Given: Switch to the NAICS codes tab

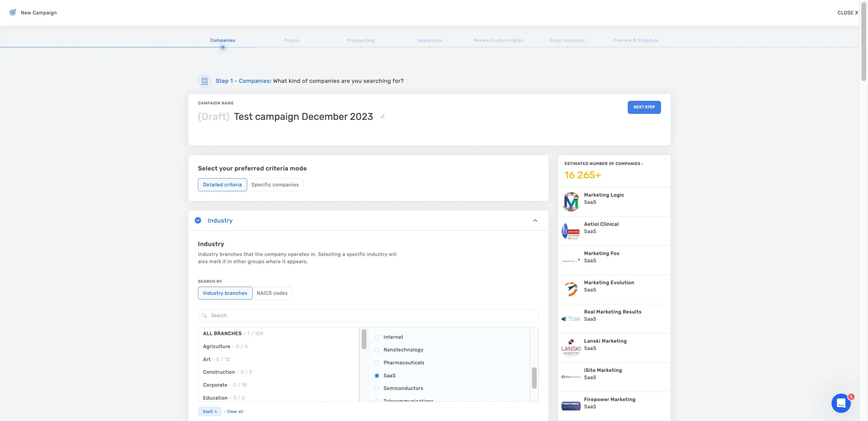Looking at the screenshot, I should [x=272, y=293].
